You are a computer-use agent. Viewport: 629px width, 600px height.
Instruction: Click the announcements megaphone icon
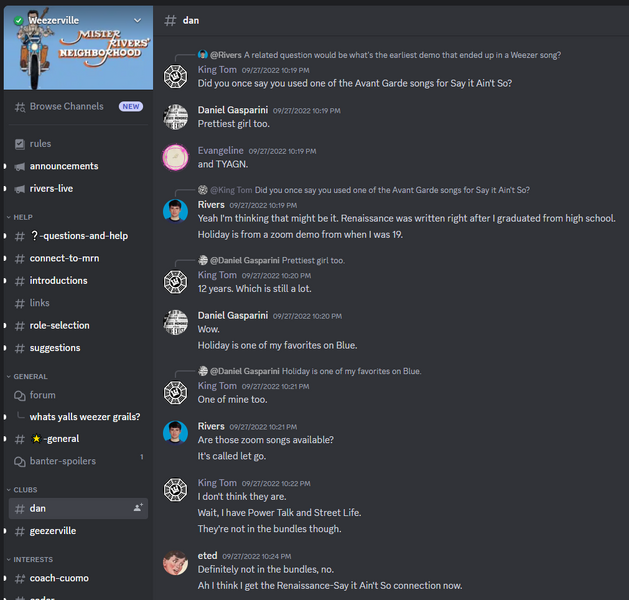[x=20, y=166]
